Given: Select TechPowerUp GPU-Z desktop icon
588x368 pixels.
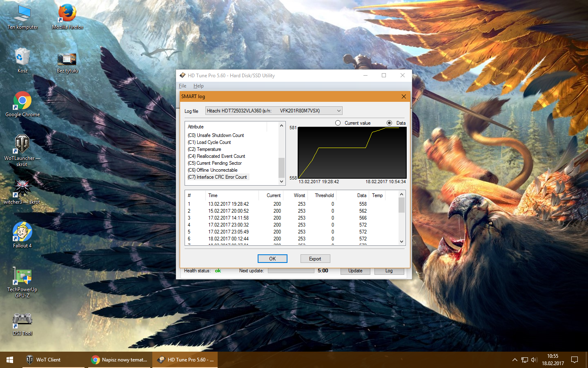Looking at the screenshot, I should (22, 282).
